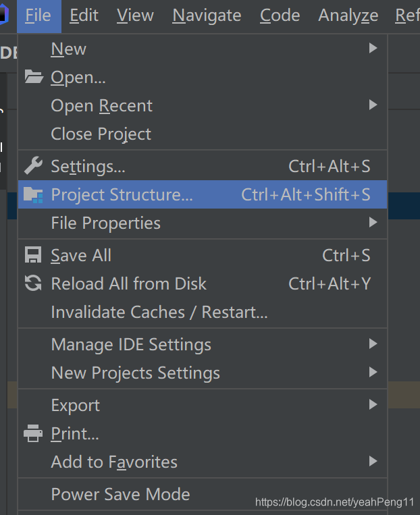Click the IntelliJ logo icon in the corner

(x=4, y=15)
